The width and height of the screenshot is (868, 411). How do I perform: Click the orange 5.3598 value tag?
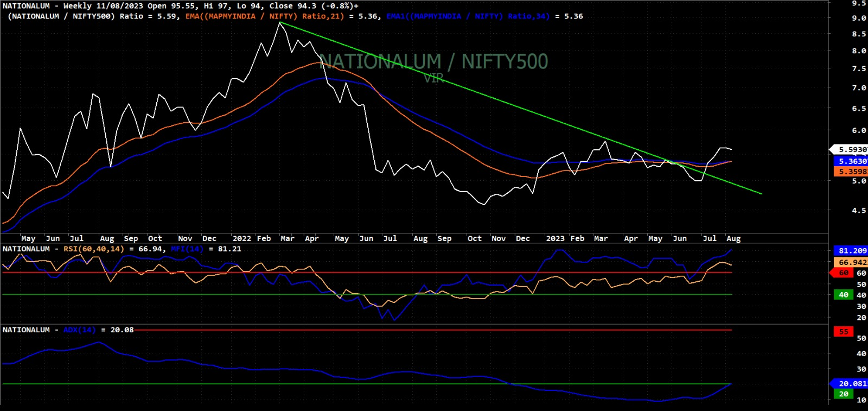850,172
